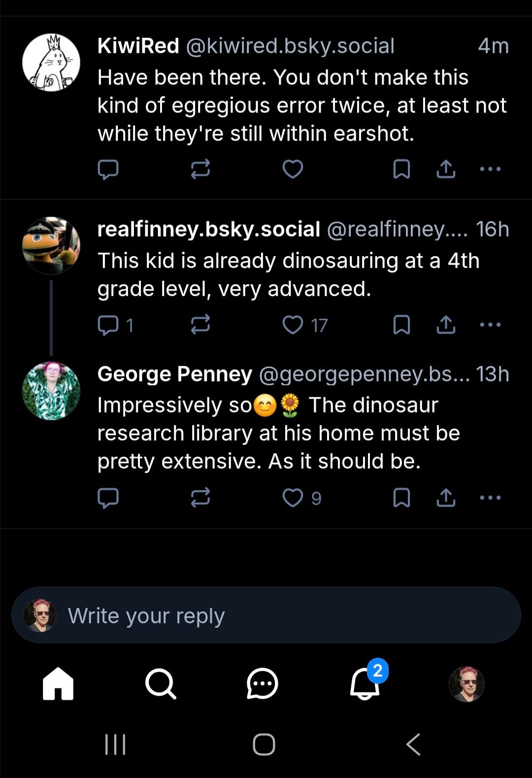532x778 pixels.
Task: Tap the Write your reply field
Action: 266,615
